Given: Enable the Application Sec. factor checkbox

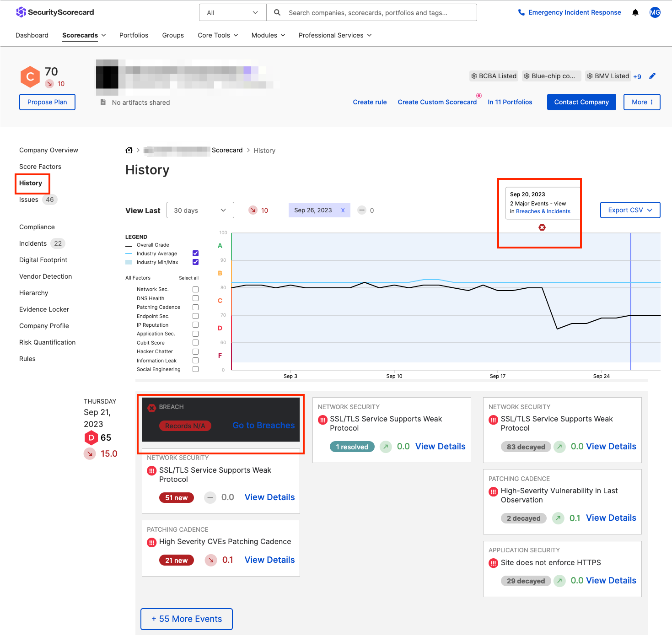Looking at the screenshot, I should coord(196,334).
